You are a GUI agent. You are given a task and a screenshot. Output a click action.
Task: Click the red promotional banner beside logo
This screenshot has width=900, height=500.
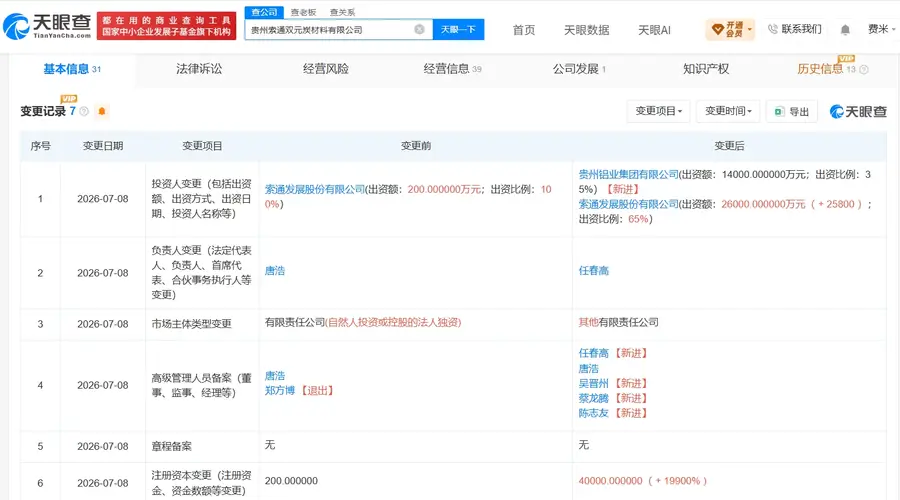click(166, 26)
